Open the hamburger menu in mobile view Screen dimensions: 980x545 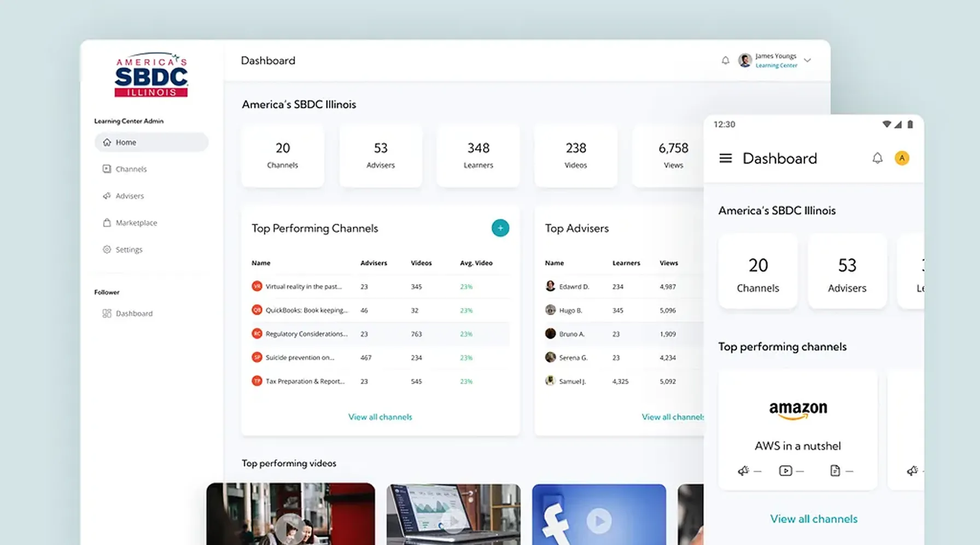point(725,158)
